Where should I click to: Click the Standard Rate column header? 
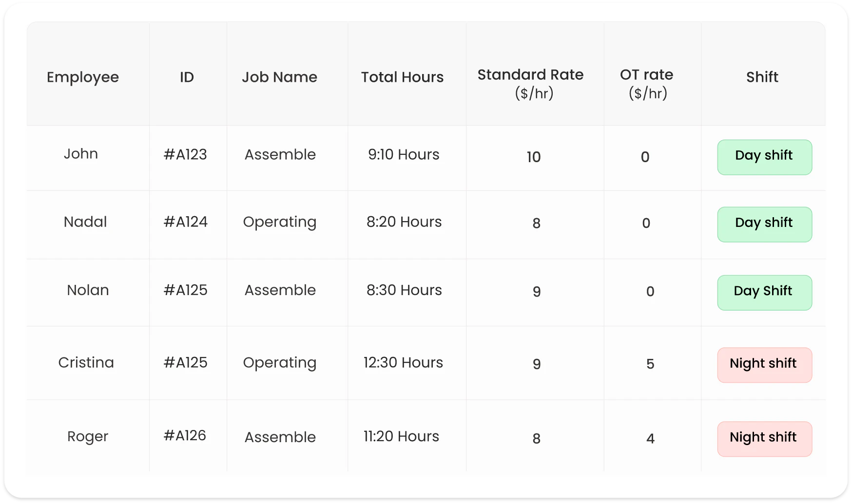tap(530, 83)
